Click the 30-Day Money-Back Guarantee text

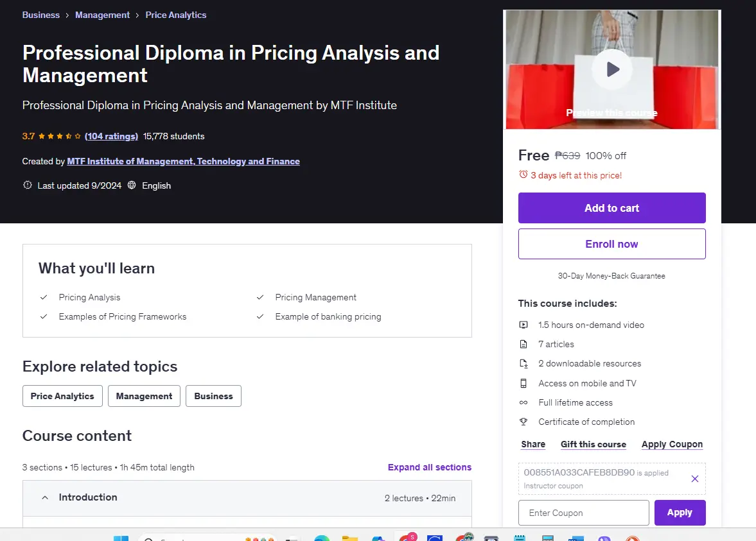611,276
